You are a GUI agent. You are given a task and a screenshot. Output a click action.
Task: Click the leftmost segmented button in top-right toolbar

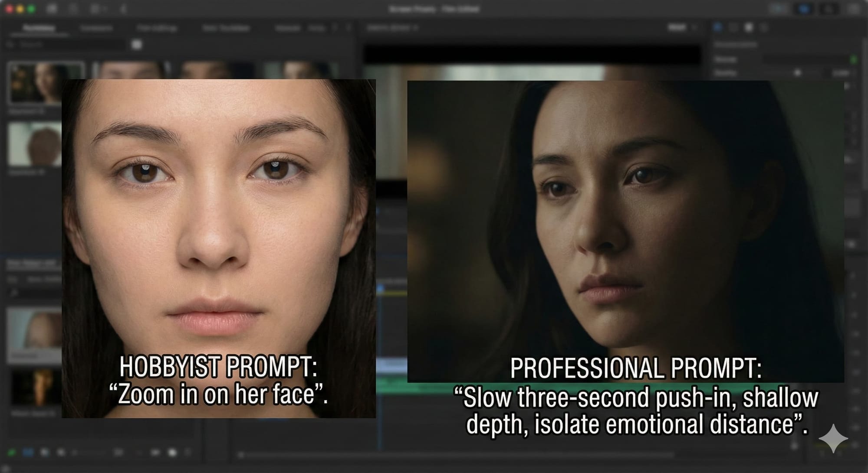click(x=779, y=9)
